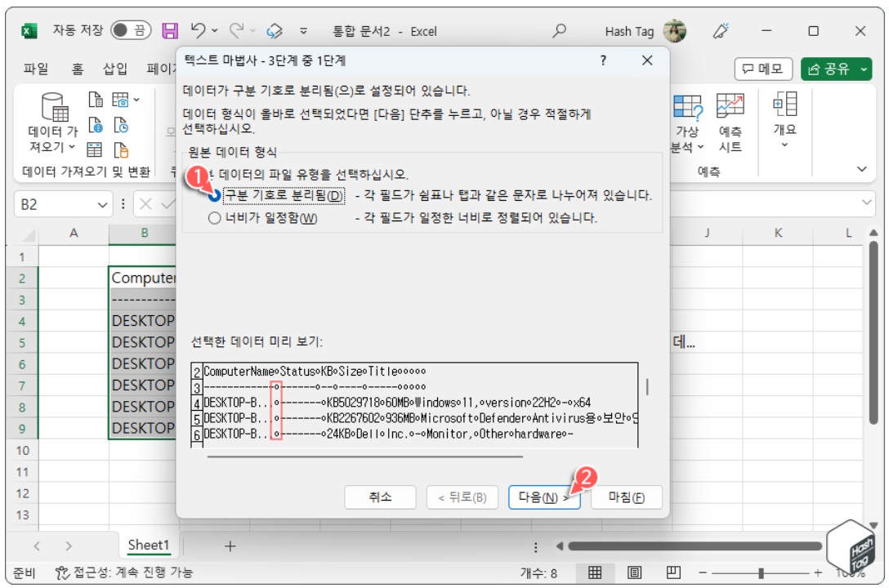This screenshot has height=588, width=889.
Task: Click the 접근성 accessibility status entry
Action: point(124,572)
